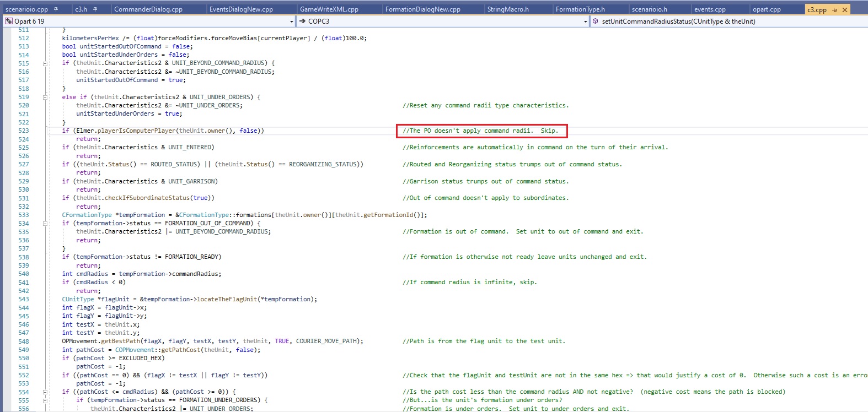Switch to the c3.h tab
The width and height of the screenshot is (868, 412).
[81, 9]
